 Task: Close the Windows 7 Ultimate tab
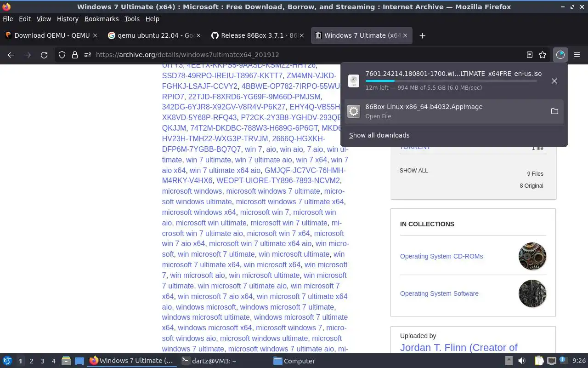pyautogui.click(x=405, y=35)
